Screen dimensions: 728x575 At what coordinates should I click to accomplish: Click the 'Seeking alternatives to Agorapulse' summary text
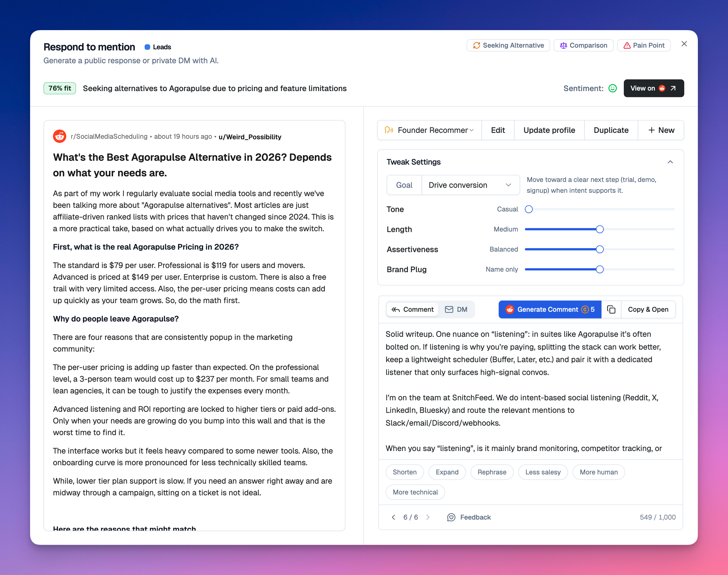(x=215, y=88)
